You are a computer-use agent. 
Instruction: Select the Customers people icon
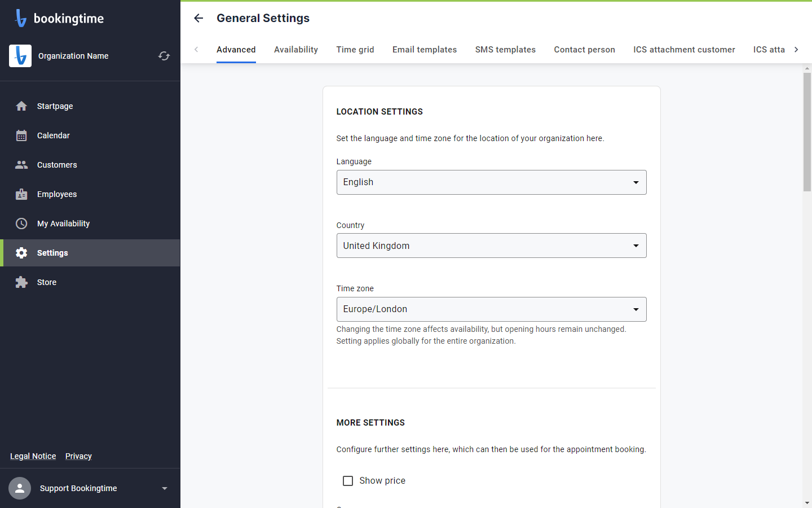(21, 165)
